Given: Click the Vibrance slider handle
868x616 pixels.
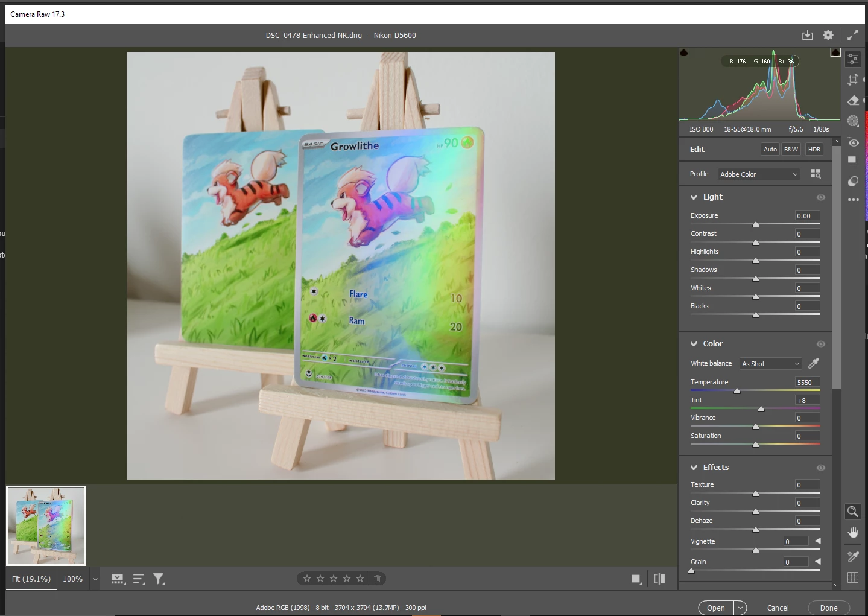Looking at the screenshot, I should coord(756,427).
